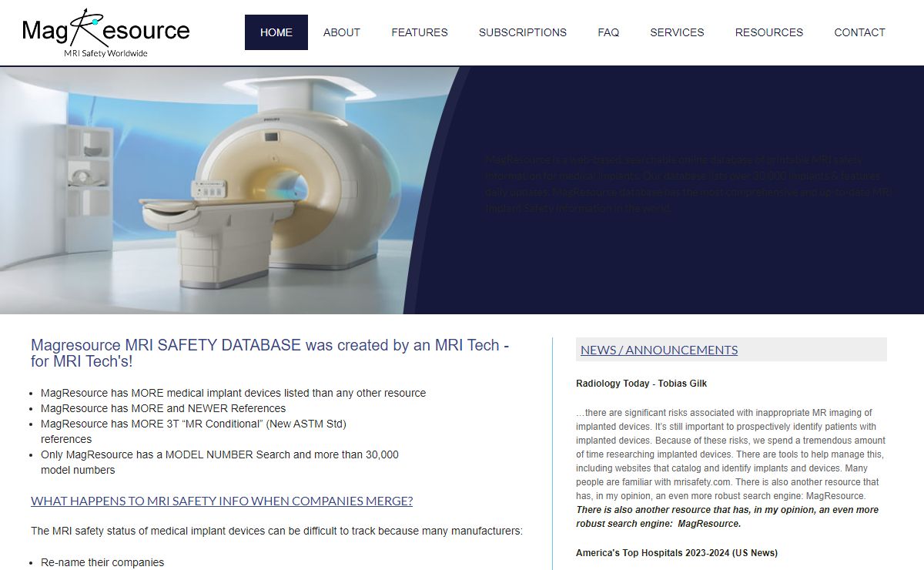Go to the CONTACT page
924x570 pixels.
859,32
